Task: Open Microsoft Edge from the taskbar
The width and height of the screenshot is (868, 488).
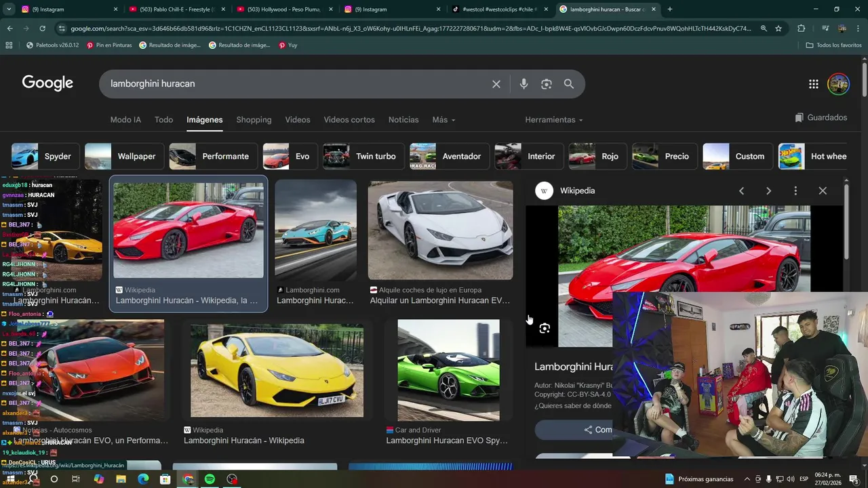Action: click(143, 479)
